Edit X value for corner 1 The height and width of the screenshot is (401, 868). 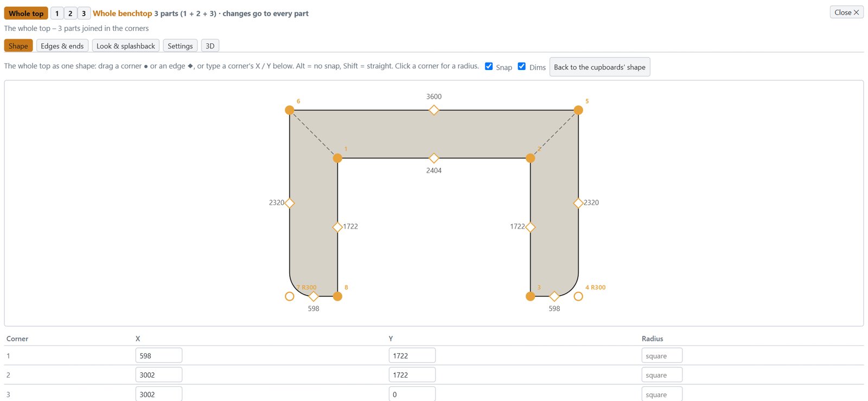pos(159,355)
